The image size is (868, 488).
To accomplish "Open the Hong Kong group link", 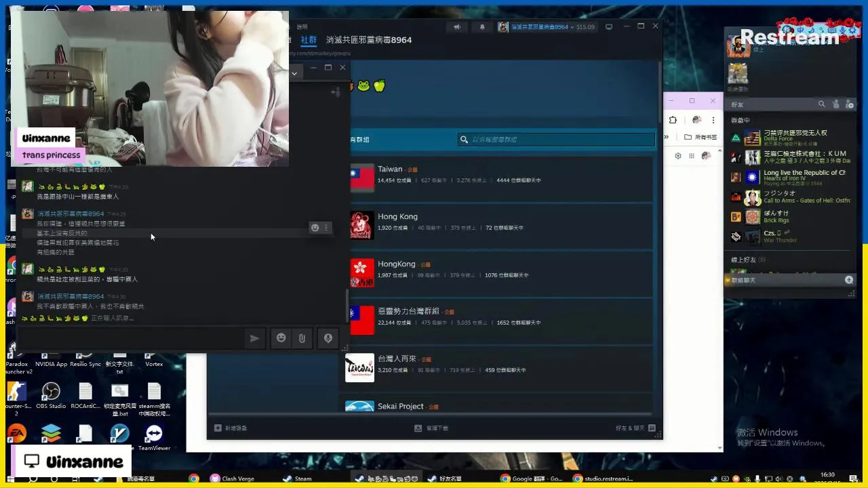I will pyautogui.click(x=397, y=217).
